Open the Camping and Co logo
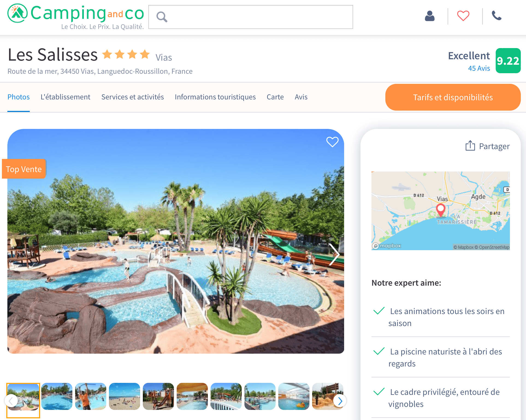The height and width of the screenshot is (420, 526). tap(76, 16)
